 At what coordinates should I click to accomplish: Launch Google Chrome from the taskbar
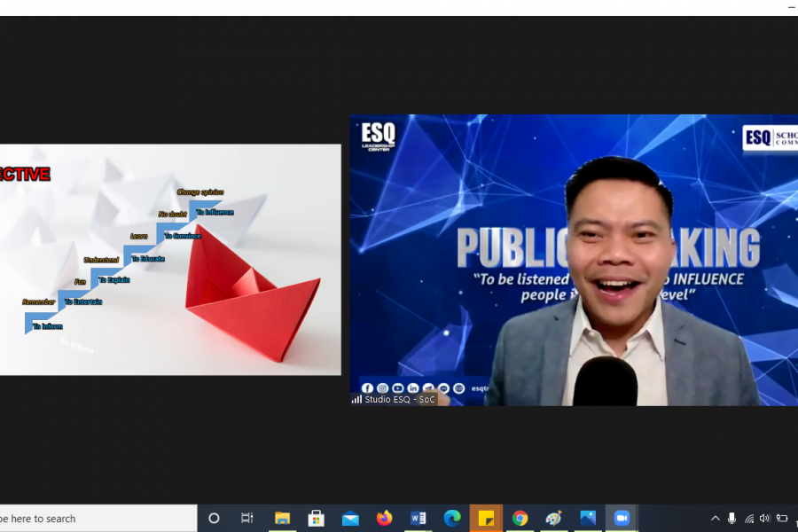click(x=520, y=519)
